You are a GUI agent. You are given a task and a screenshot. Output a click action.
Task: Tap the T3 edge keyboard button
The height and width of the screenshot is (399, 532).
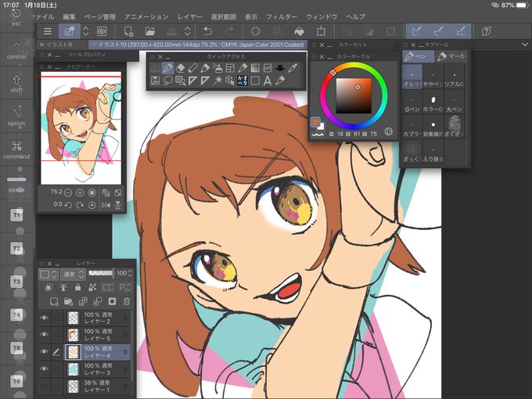[16, 282]
